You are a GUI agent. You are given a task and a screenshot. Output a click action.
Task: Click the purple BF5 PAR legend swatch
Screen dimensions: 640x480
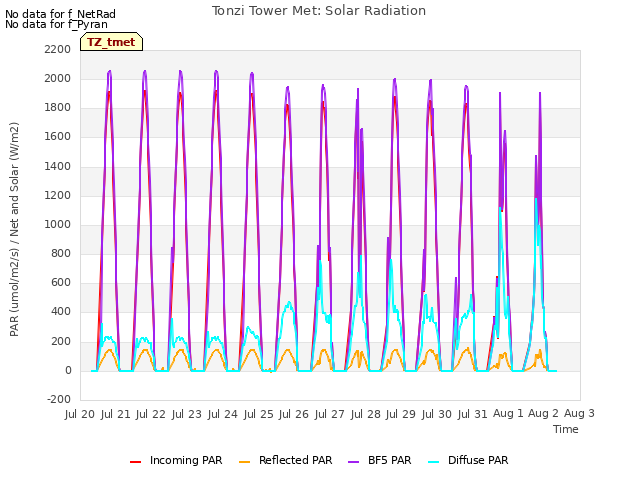coord(353,462)
